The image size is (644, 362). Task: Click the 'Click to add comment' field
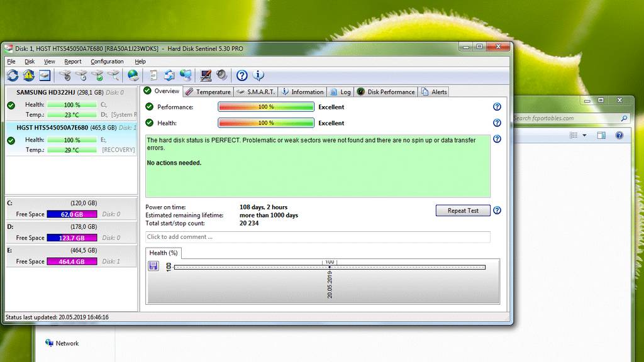(318, 237)
